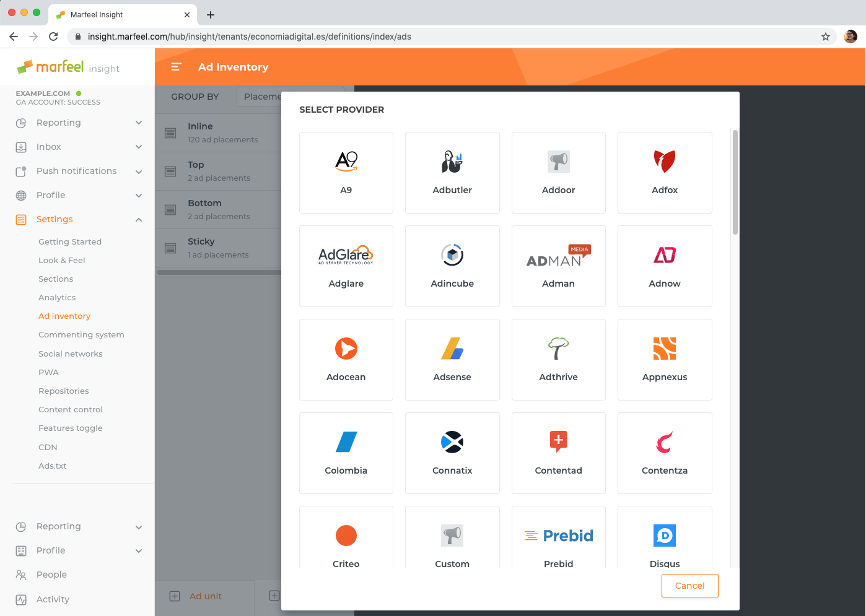Select the Inline placements row
This screenshot has height=616, width=866.
pos(219,132)
